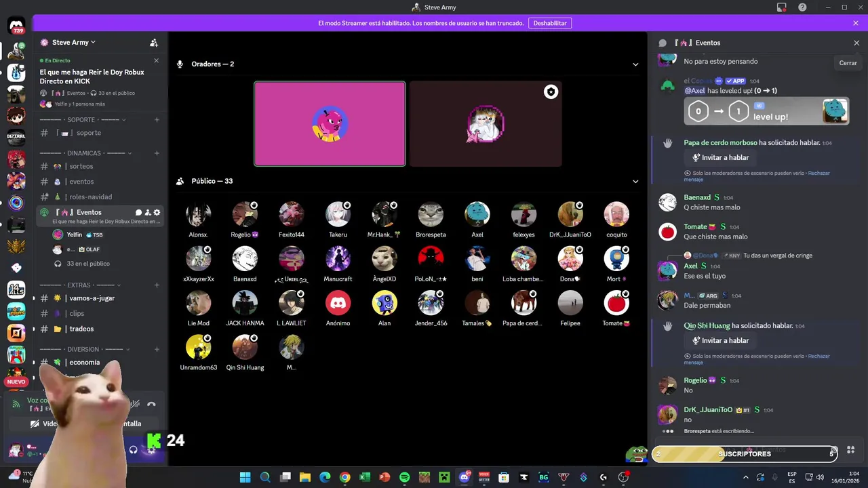Collapse the Público section

tap(635, 182)
